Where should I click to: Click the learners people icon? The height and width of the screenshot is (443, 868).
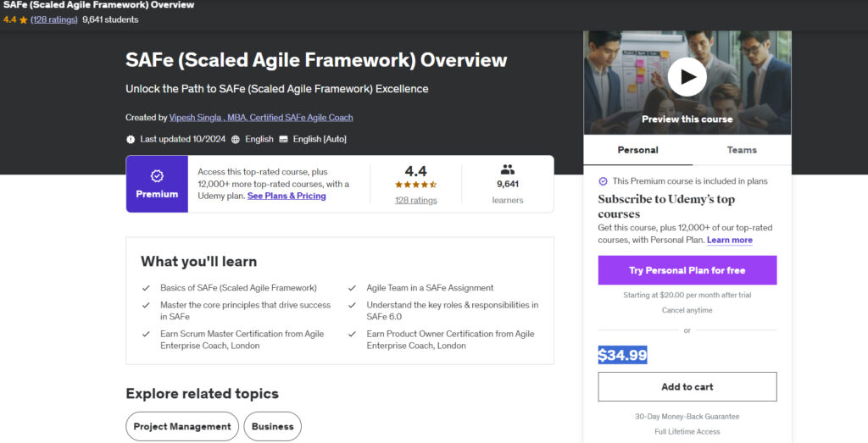pyautogui.click(x=508, y=169)
